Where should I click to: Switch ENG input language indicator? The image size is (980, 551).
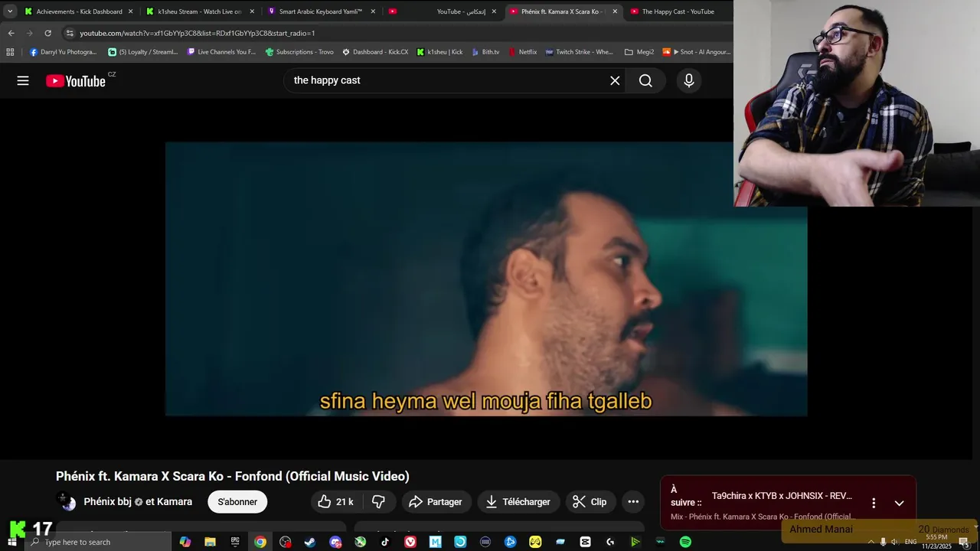point(910,542)
